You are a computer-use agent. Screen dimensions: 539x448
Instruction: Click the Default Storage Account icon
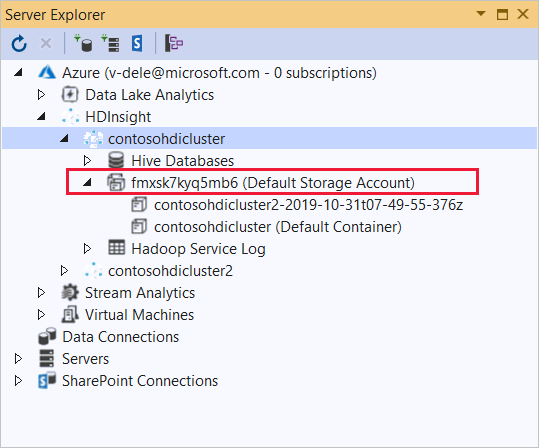coord(116,183)
